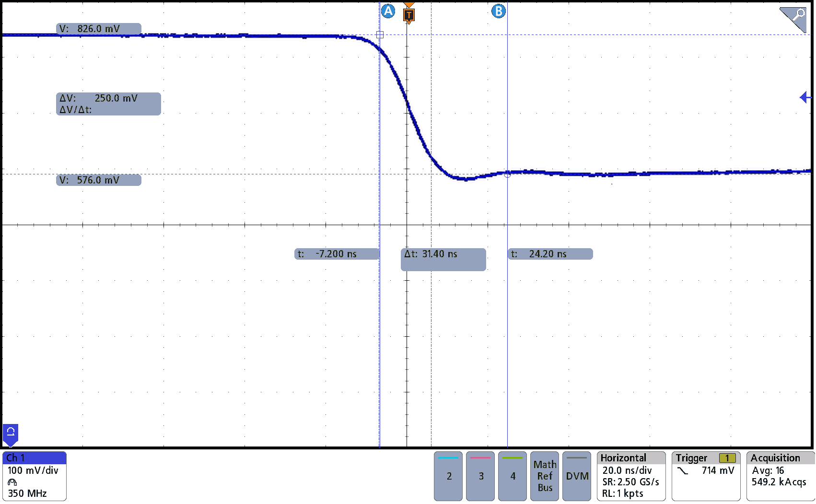Click the orange trigger position T marker

click(408, 15)
